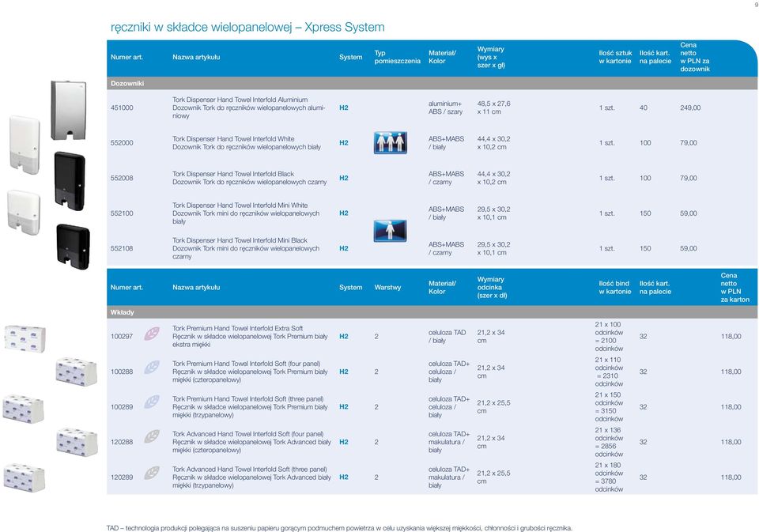Click Tork Premium Hand Towel Interfold Extra Soft

(x=238, y=328)
